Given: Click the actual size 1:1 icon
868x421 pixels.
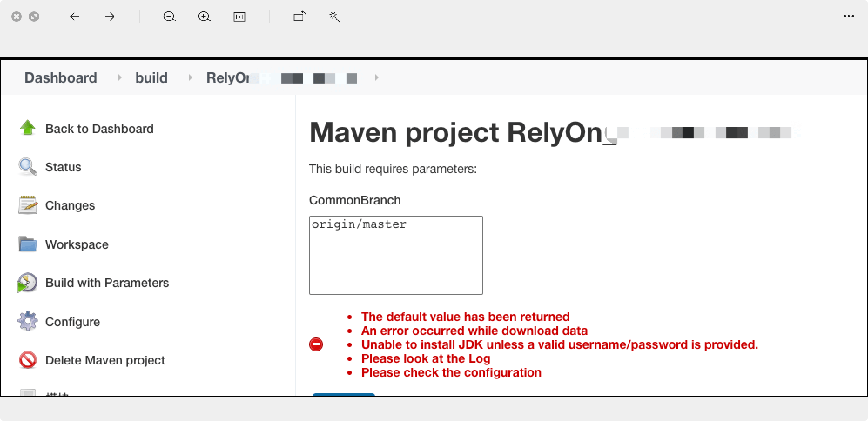Looking at the screenshot, I should point(239,17).
